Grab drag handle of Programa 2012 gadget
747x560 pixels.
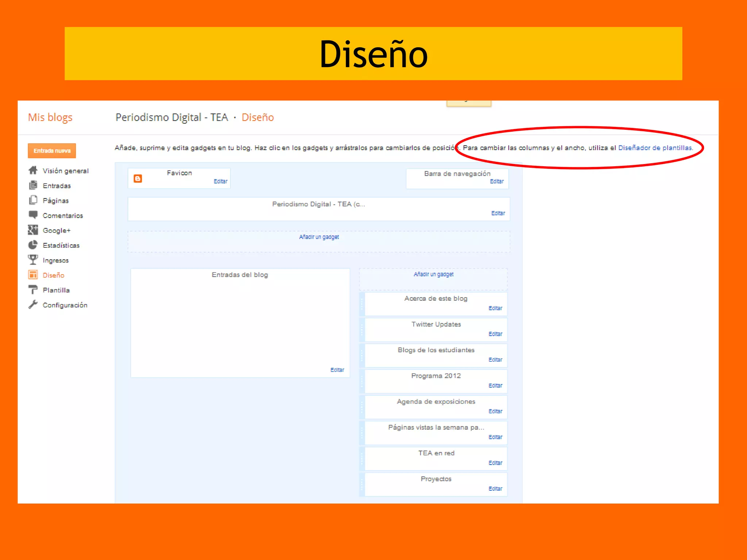click(362, 381)
